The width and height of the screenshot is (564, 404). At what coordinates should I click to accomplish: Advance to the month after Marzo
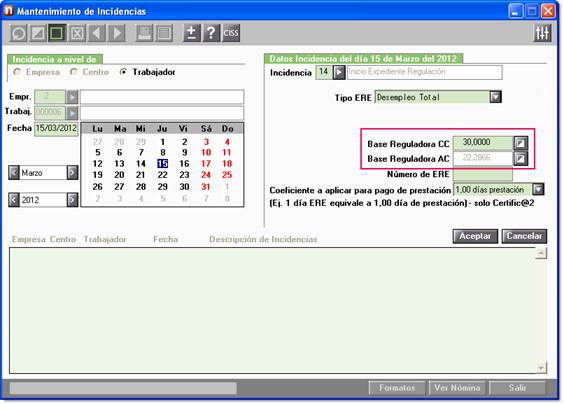pos(72,173)
